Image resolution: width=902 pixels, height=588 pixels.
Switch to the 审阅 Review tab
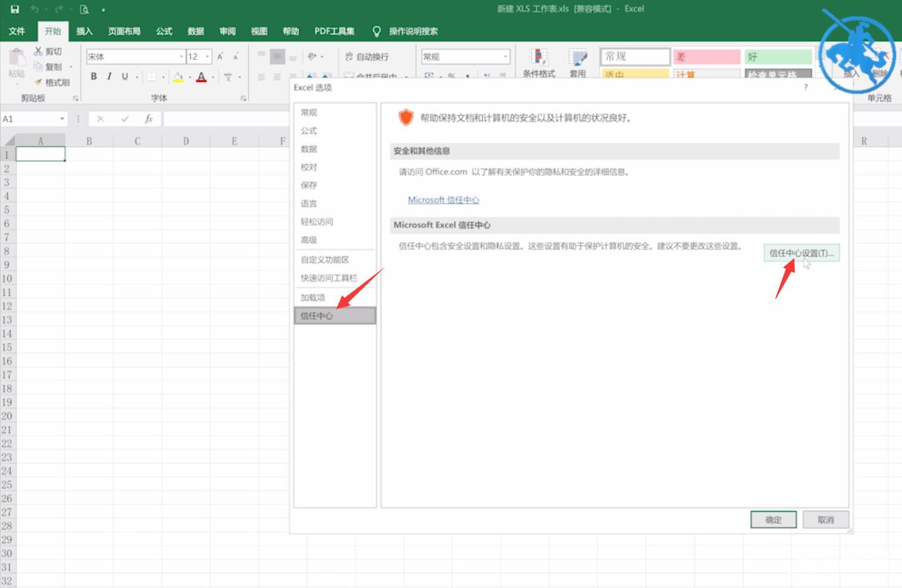point(227,31)
